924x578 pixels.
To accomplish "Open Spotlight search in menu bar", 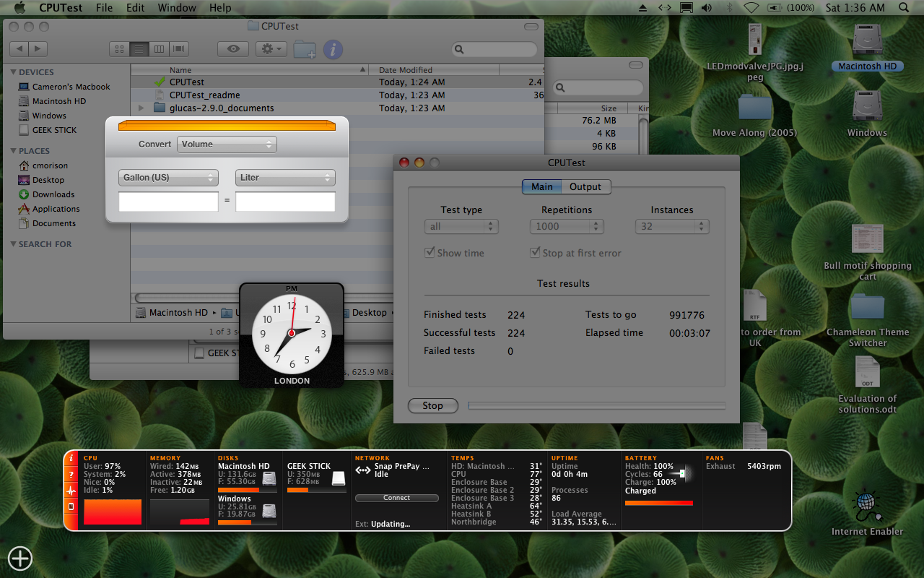I will pyautogui.click(x=903, y=8).
